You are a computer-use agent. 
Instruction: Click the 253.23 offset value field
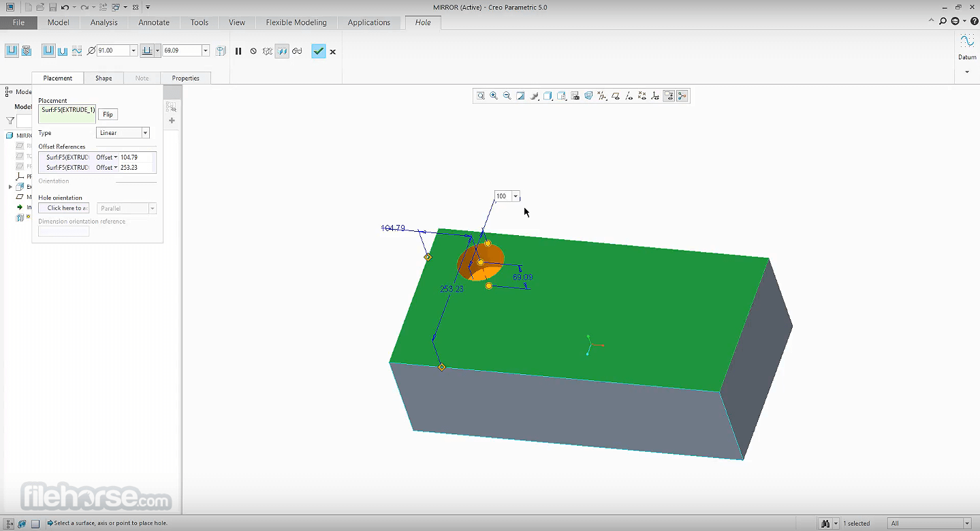[137, 168]
